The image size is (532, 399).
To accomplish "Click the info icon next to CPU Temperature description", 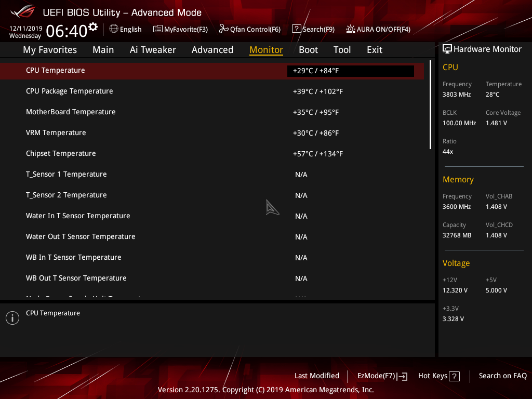I will pos(12,317).
